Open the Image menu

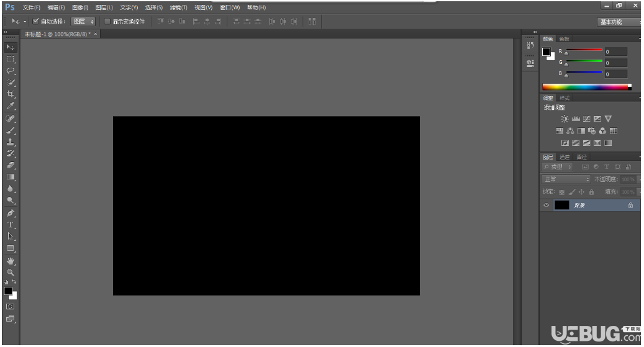[80, 7]
